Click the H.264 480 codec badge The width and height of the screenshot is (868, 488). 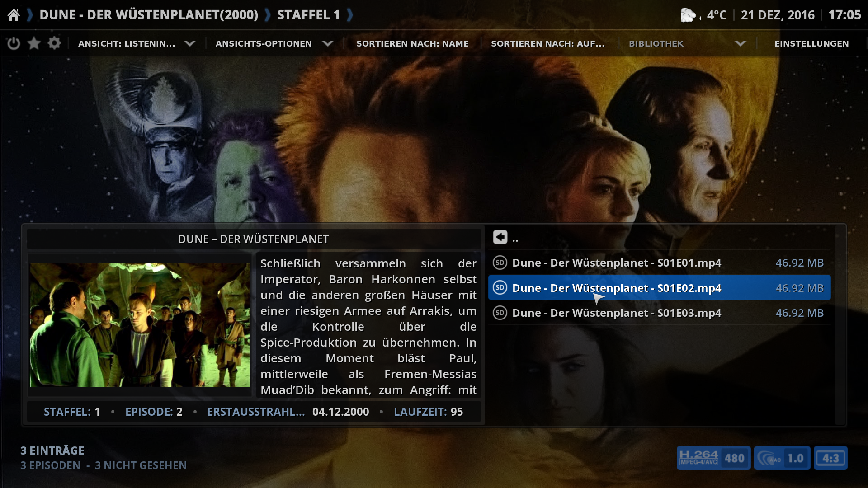(713, 458)
